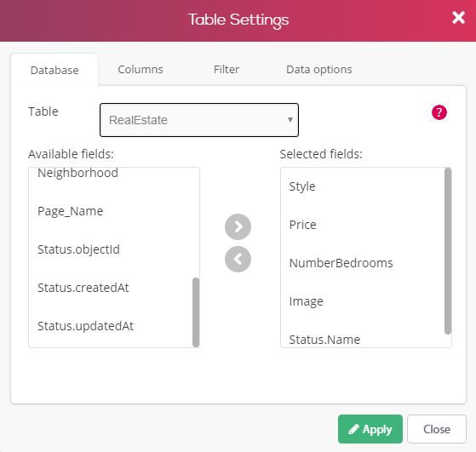Click the selected fields scrollbar
476x452 pixels.
448,251
